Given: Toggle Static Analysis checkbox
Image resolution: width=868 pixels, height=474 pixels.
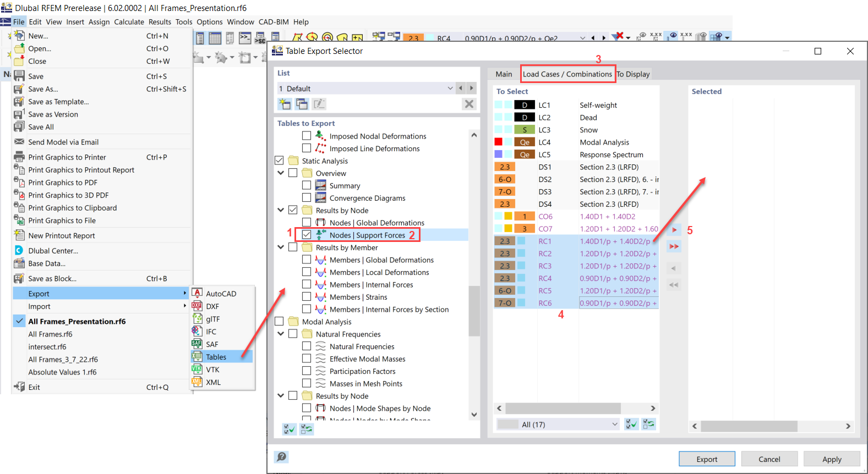Looking at the screenshot, I should click(x=279, y=161).
